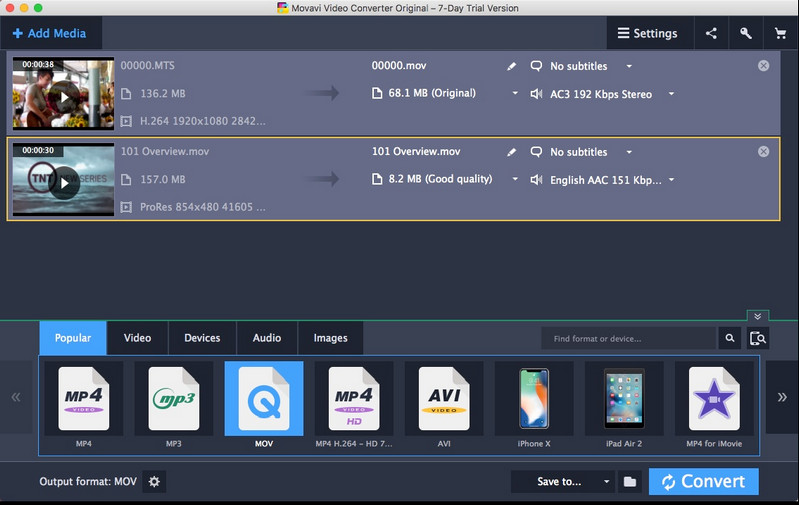Edit output name 101 Overview.mov with pencil icon
The width and height of the screenshot is (799, 505).
pyautogui.click(x=512, y=152)
